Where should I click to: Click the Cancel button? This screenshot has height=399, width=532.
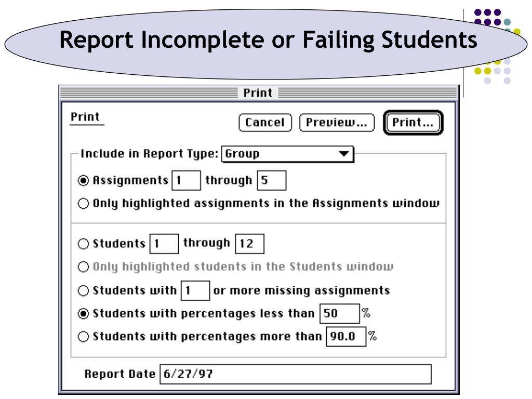coord(265,123)
